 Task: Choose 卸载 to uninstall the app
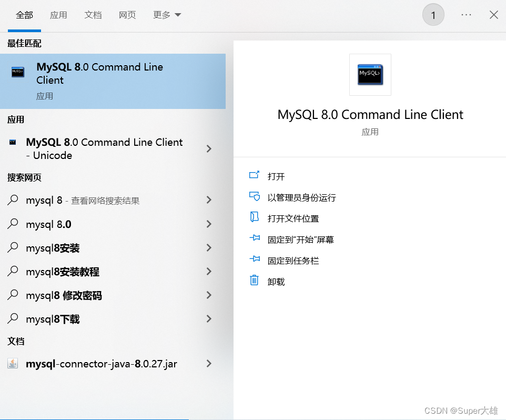click(x=276, y=282)
